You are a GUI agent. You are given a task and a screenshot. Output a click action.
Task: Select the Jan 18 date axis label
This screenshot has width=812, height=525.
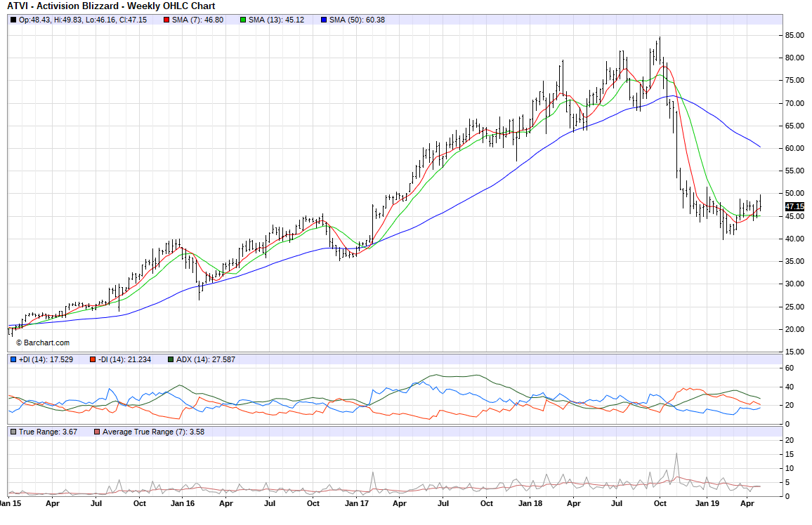click(x=530, y=503)
